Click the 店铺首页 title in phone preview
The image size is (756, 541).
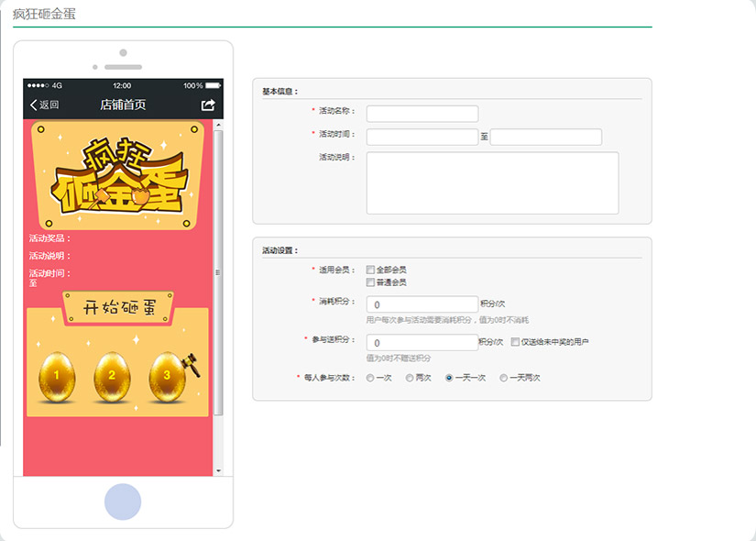pyautogui.click(x=123, y=105)
